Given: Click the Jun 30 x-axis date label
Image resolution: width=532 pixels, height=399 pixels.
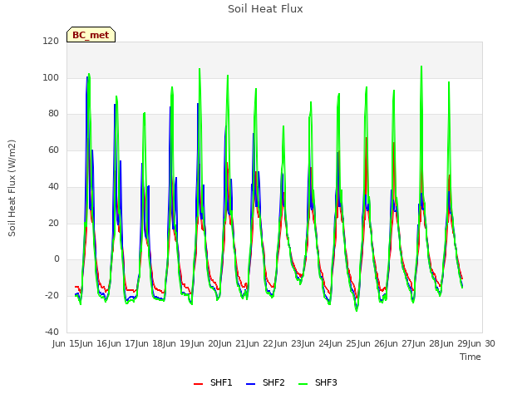Looking at the screenshot, I should click(483, 343).
